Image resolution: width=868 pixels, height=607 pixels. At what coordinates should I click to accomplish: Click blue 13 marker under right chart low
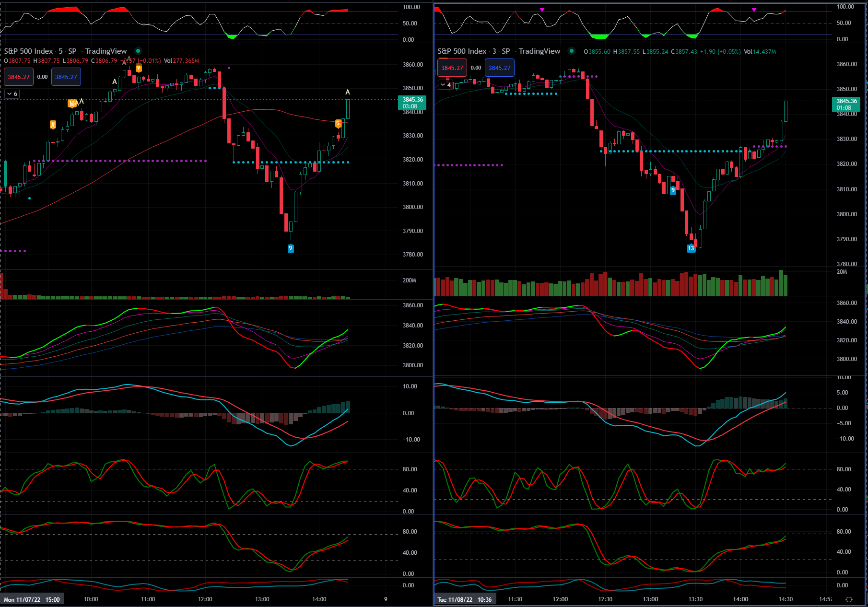pyautogui.click(x=691, y=248)
